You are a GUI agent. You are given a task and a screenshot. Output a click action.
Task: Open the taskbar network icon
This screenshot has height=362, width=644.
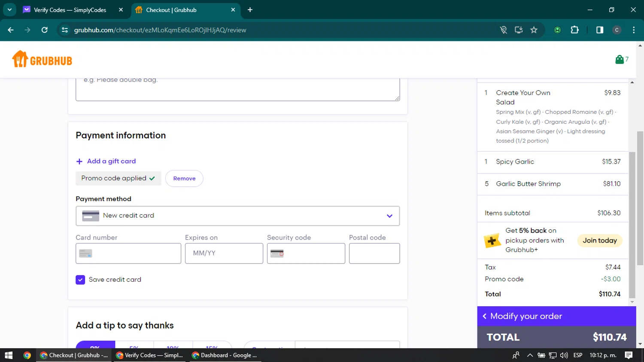tap(553, 355)
